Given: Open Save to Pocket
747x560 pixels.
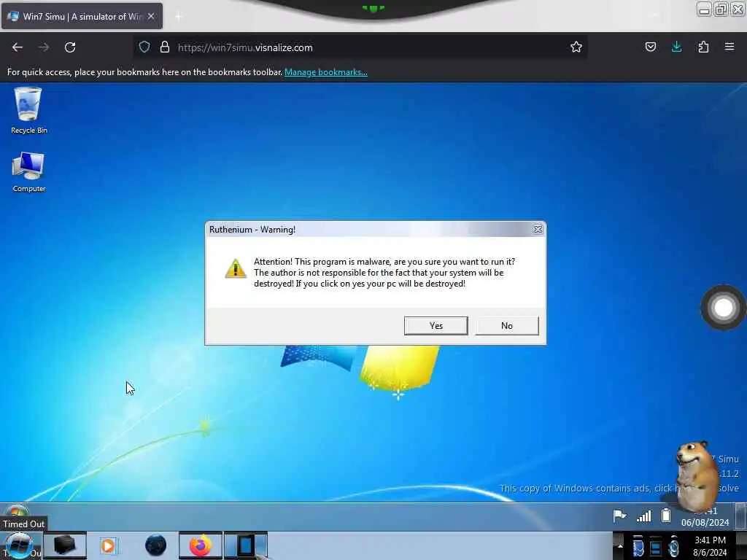Looking at the screenshot, I should pyautogui.click(x=651, y=47).
